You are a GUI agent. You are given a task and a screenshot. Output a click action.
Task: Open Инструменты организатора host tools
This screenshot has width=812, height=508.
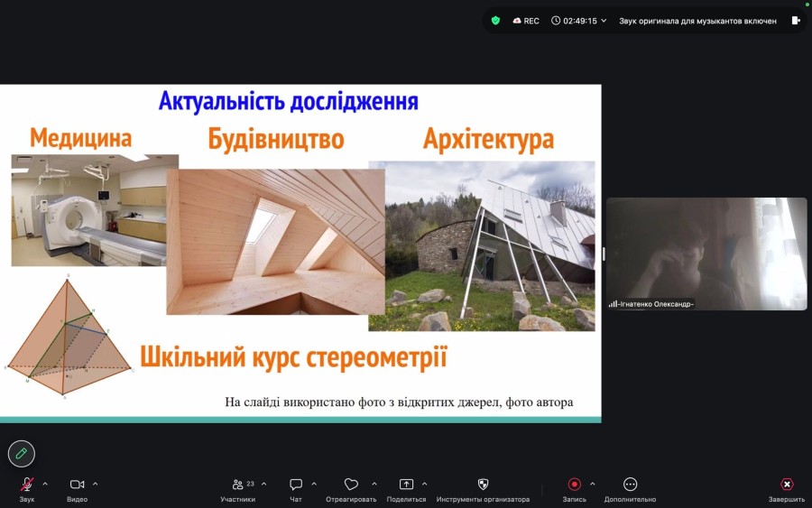(483, 489)
